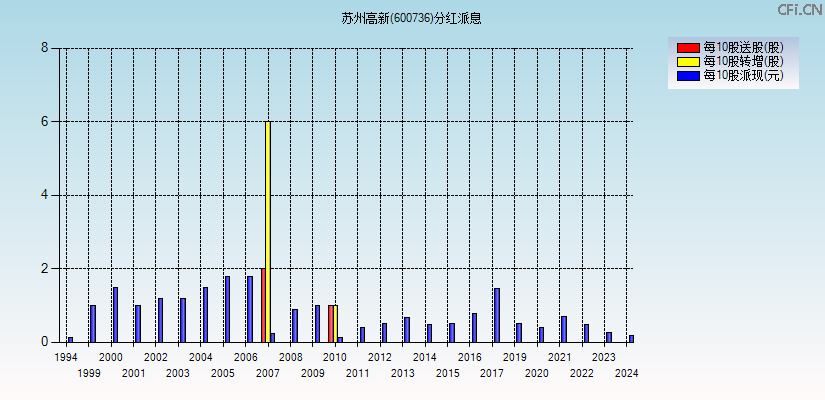The height and width of the screenshot is (400, 825).
Task: Click the y-axis value 8
Action: [x=44, y=48]
